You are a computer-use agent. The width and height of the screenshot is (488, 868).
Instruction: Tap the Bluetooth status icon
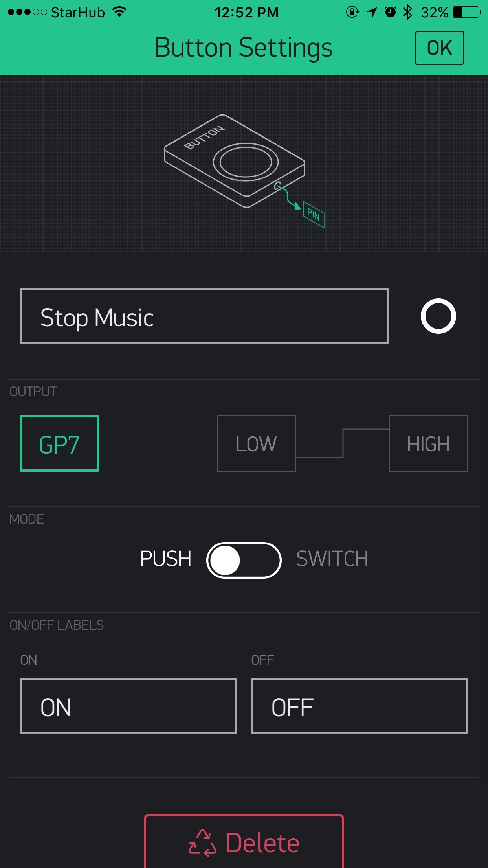[x=408, y=12]
